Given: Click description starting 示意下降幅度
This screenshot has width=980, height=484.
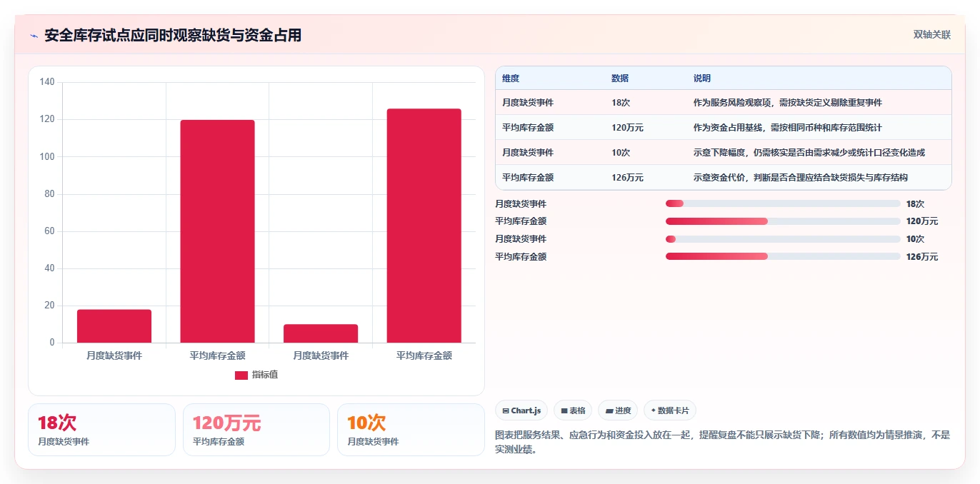Looking at the screenshot, I should (x=810, y=153).
